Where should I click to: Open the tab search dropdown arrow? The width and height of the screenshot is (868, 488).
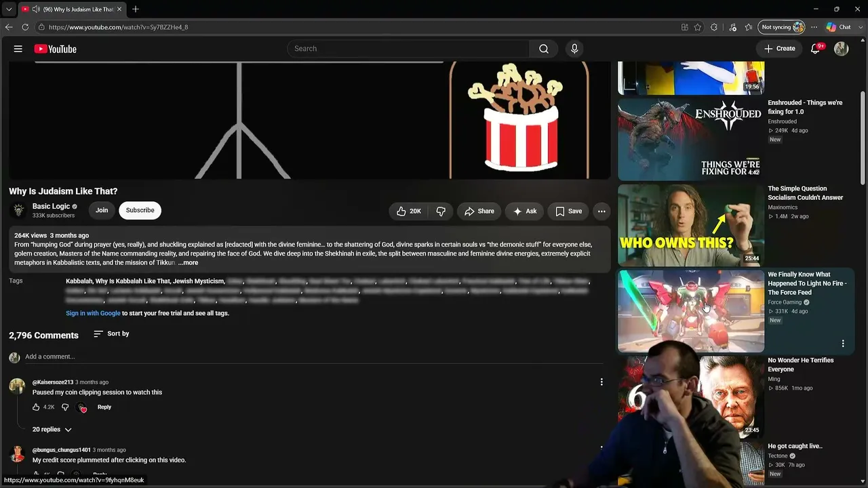pyautogui.click(x=9, y=9)
